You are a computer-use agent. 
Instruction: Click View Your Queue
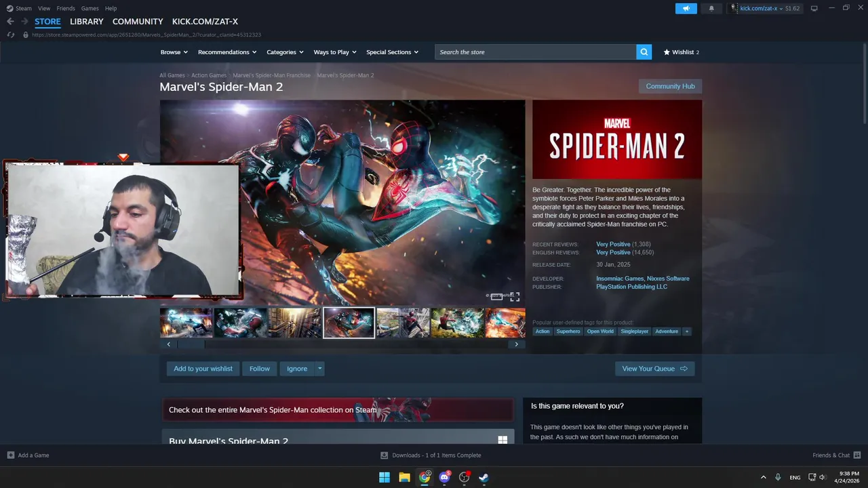654,369
